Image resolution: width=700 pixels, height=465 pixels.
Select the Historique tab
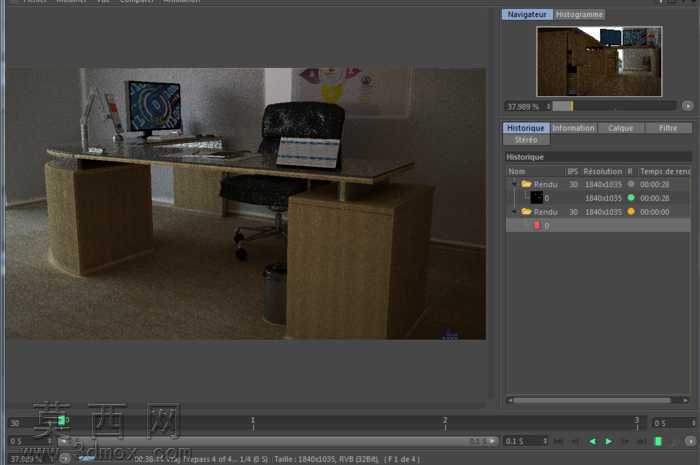[x=525, y=128]
